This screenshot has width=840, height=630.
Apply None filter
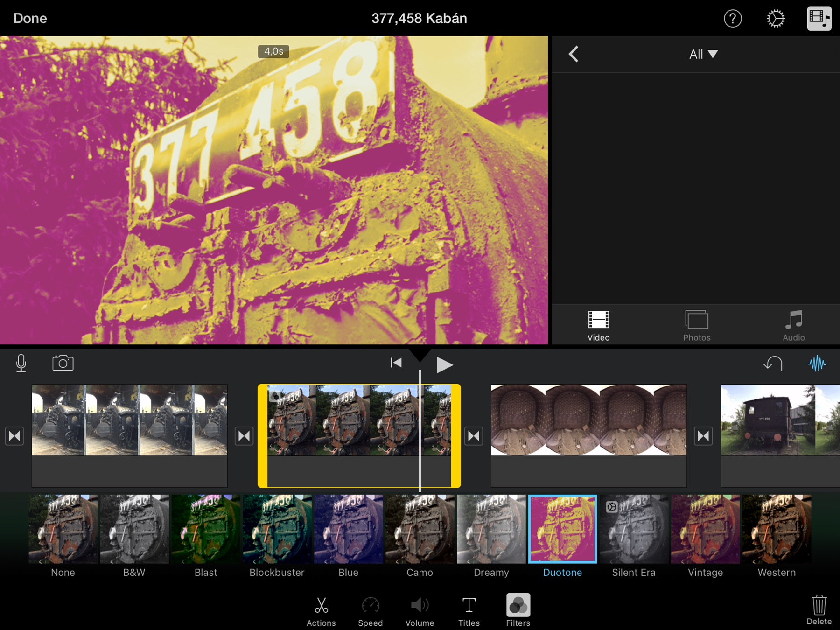pyautogui.click(x=63, y=536)
